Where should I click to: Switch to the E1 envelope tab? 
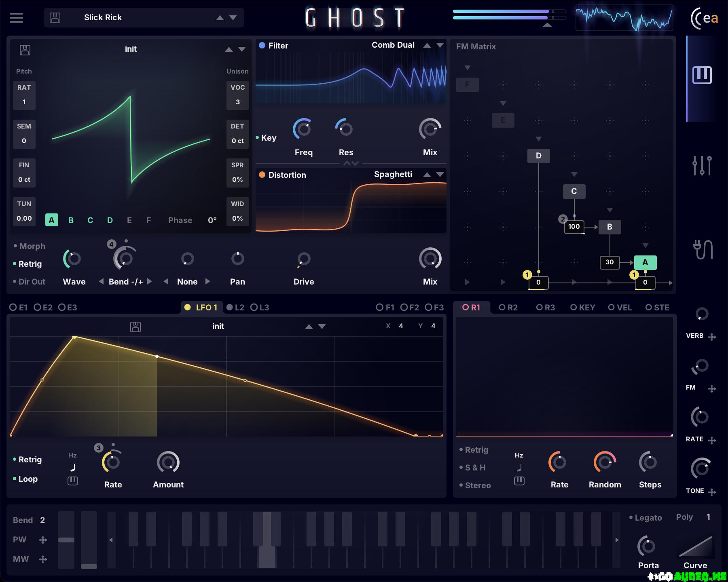(x=19, y=308)
